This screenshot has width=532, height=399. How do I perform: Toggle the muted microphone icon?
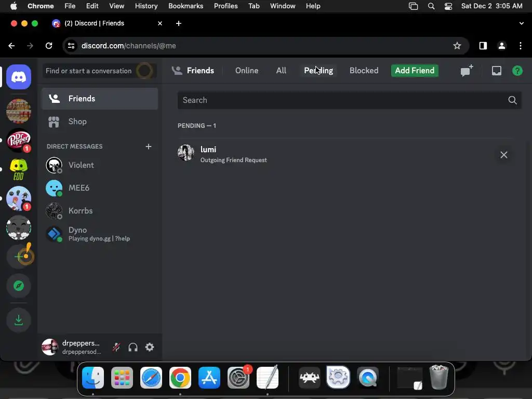coord(116,347)
